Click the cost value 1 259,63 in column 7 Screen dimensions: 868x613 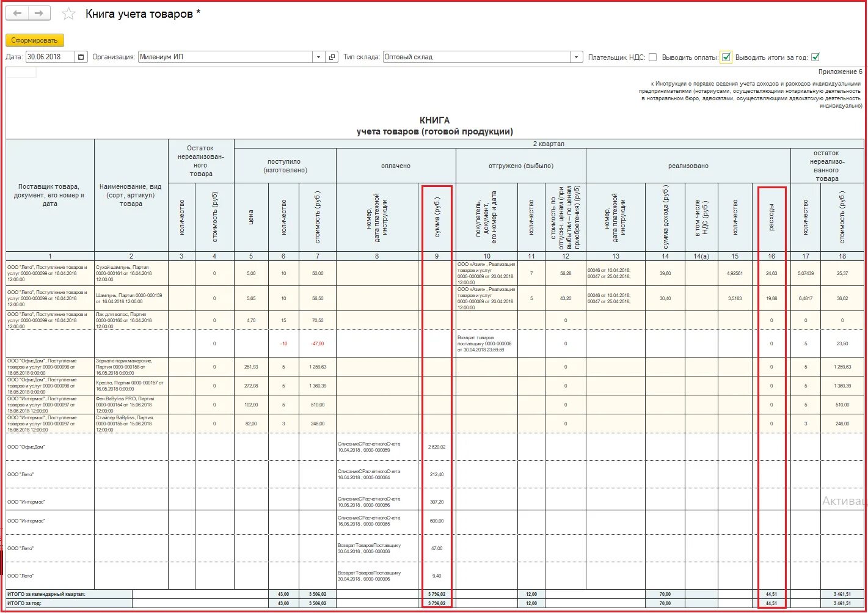[x=318, y=367]
